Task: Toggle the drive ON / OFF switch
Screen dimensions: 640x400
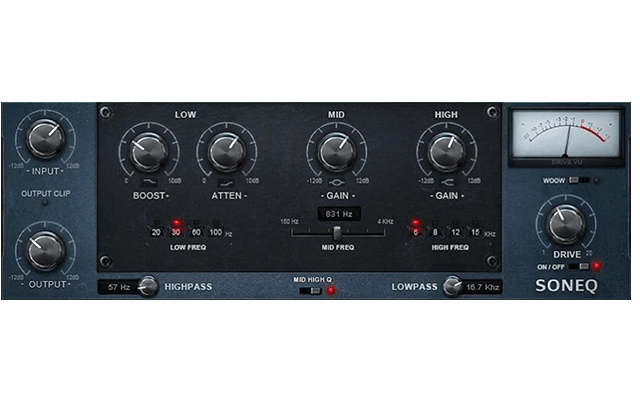Action: pos(579,267)
